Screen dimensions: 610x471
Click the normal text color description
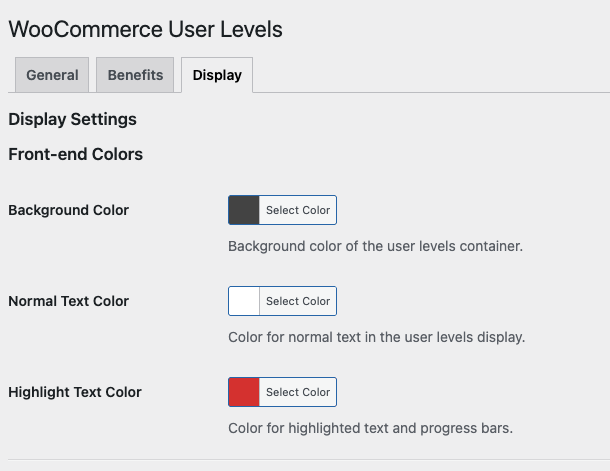pyautogui.click(x=377, y=337)
